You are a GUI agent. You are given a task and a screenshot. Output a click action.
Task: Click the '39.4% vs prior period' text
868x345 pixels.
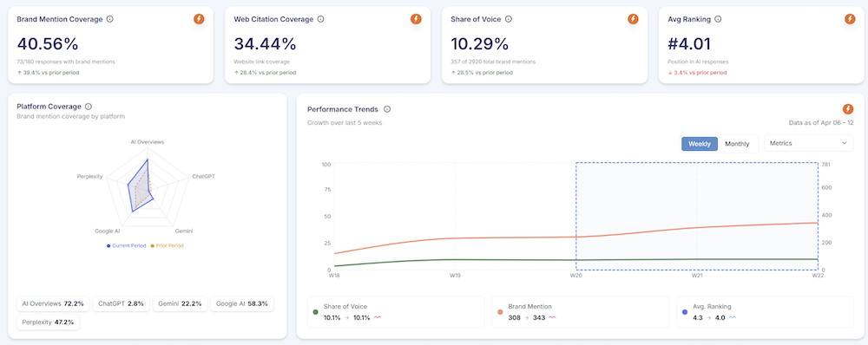click(x=51, y=73)
